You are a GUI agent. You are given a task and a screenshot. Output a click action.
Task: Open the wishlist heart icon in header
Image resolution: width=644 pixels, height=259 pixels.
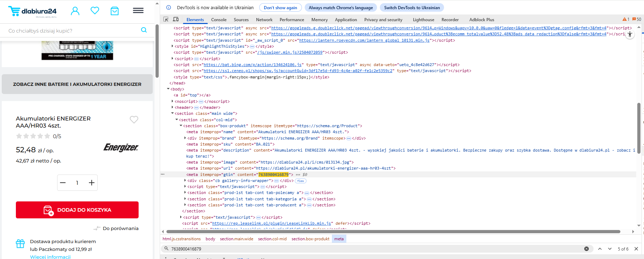pyautogui.click(x=95, y=11)
